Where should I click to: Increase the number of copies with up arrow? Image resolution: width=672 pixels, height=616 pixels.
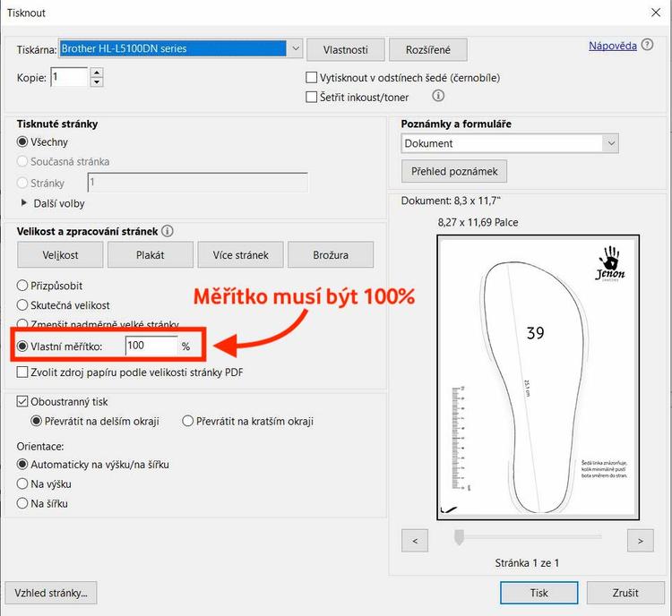[97, 73]
